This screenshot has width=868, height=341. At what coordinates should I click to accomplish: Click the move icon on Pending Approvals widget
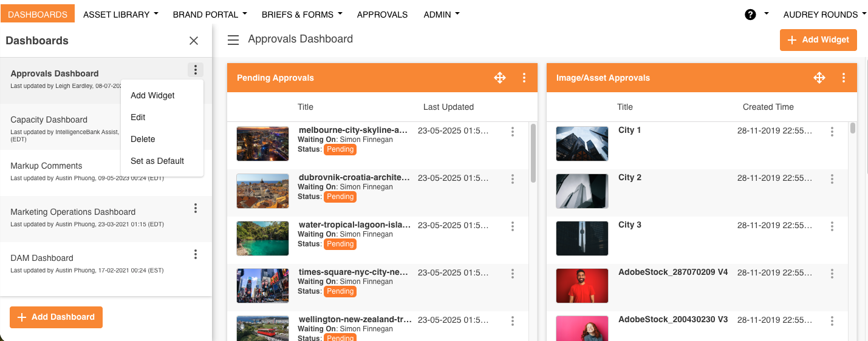pos(500,78)
